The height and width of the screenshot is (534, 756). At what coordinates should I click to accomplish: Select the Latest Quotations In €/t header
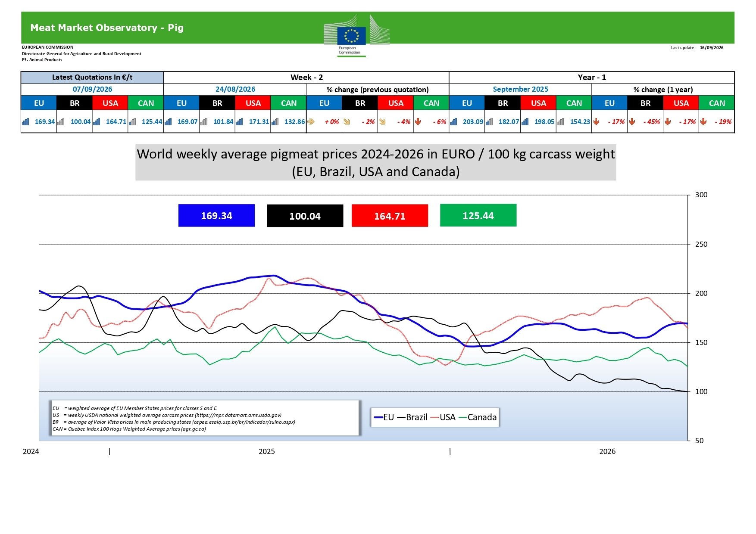(x=92, y=78)
